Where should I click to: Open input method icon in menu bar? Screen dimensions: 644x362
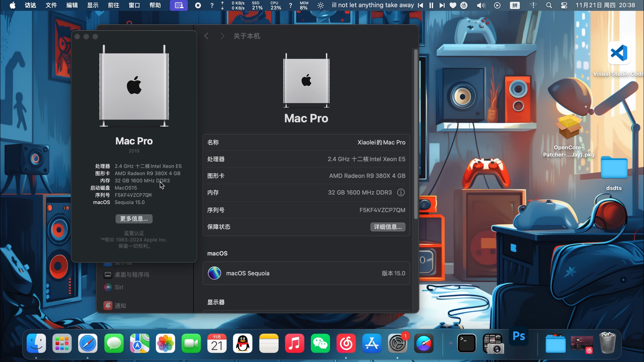tap(515, 5)
